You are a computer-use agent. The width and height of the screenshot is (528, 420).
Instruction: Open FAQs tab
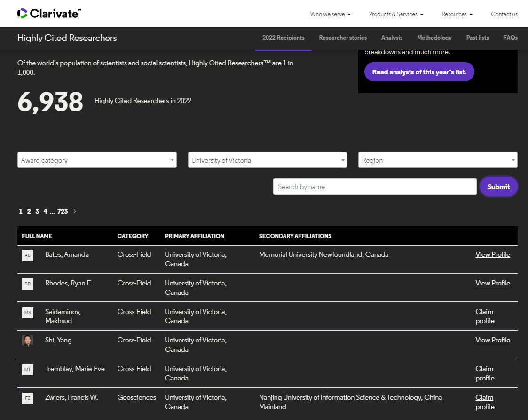[510, 38]
